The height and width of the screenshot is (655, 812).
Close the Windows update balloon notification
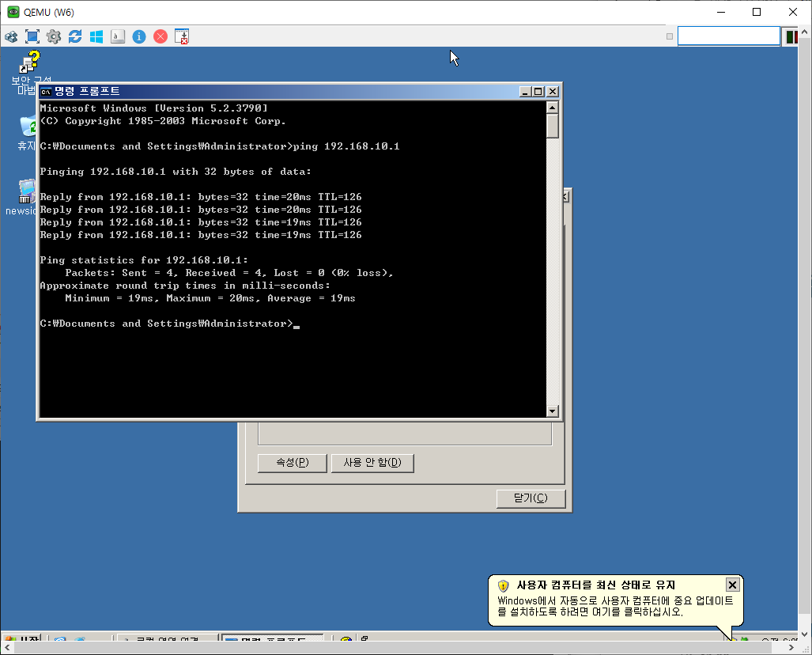coord(732,585)
